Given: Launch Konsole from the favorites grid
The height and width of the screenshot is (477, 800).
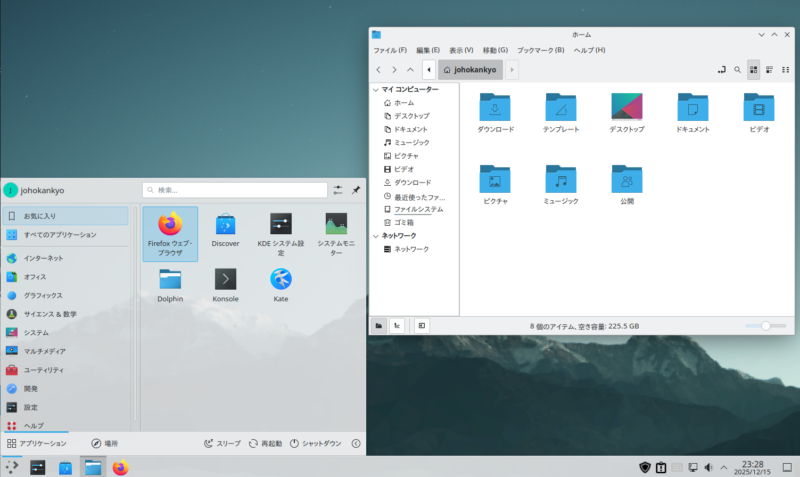Looking at the screenshot, I should [225, 280].
